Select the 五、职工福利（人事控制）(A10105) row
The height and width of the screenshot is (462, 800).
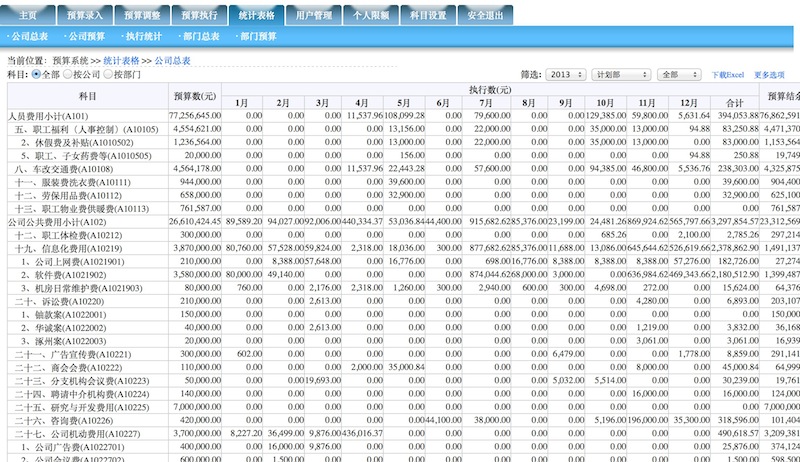point(87,130)
